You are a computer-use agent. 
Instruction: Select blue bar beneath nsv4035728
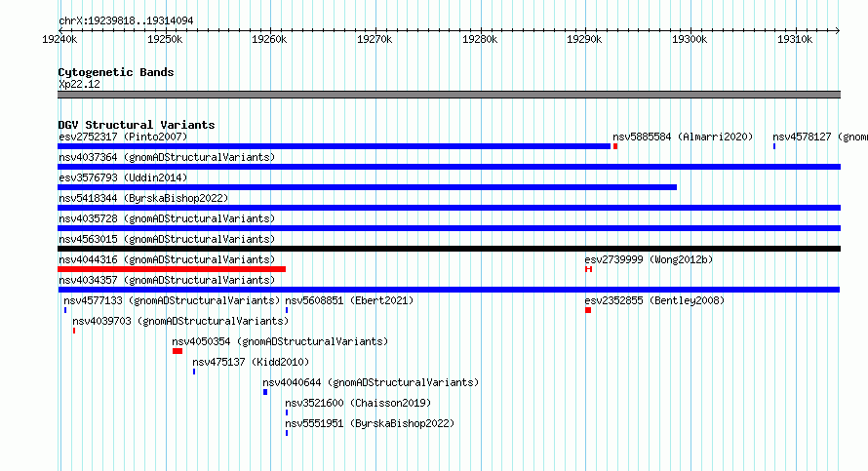tap(449, 228)
